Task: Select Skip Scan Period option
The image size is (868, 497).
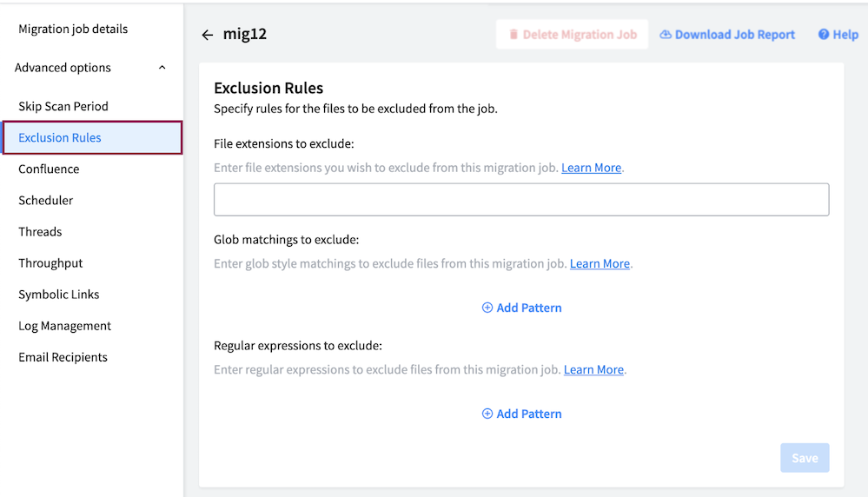Action: (63, 106)
